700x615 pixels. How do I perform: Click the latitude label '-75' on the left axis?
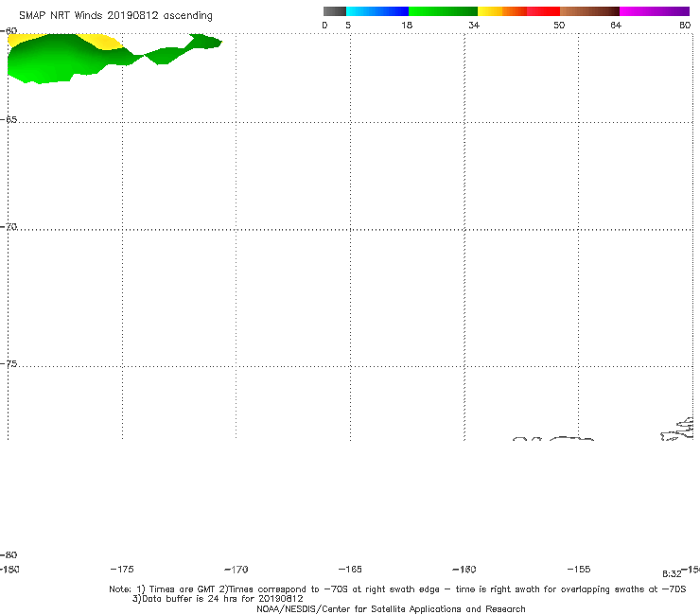tap(9, 364)
